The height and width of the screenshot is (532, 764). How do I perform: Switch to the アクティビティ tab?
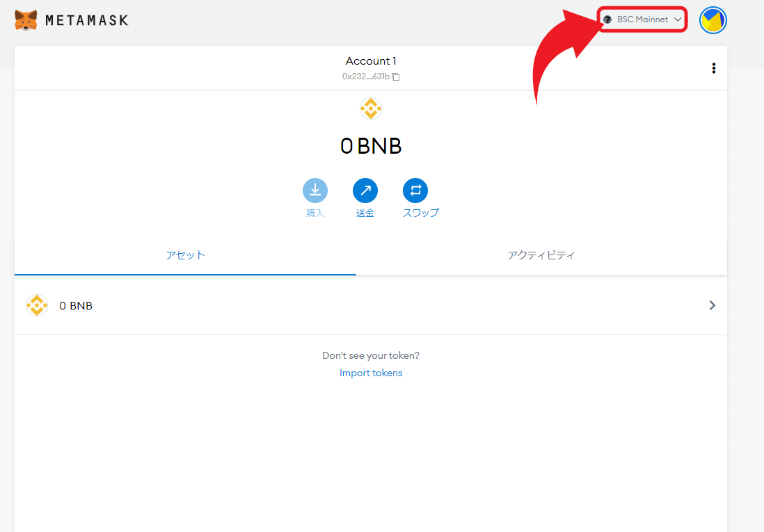(x=541, y=255)
